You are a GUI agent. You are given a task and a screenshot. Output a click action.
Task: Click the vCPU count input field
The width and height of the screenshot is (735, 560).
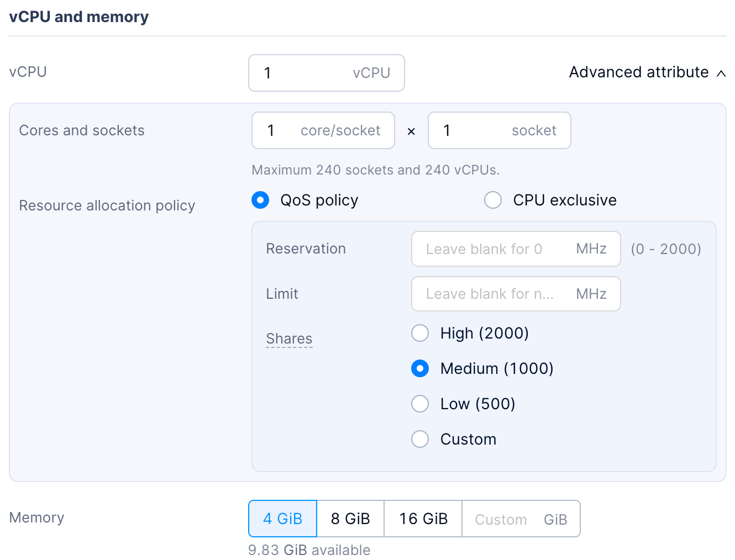click(x=304, y=73)
